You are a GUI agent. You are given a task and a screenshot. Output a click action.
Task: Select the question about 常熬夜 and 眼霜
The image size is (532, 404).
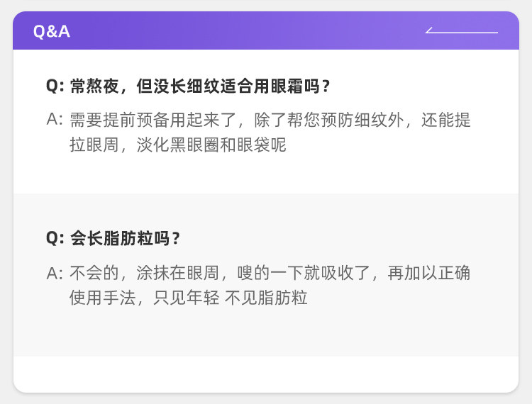click(199, 86)
